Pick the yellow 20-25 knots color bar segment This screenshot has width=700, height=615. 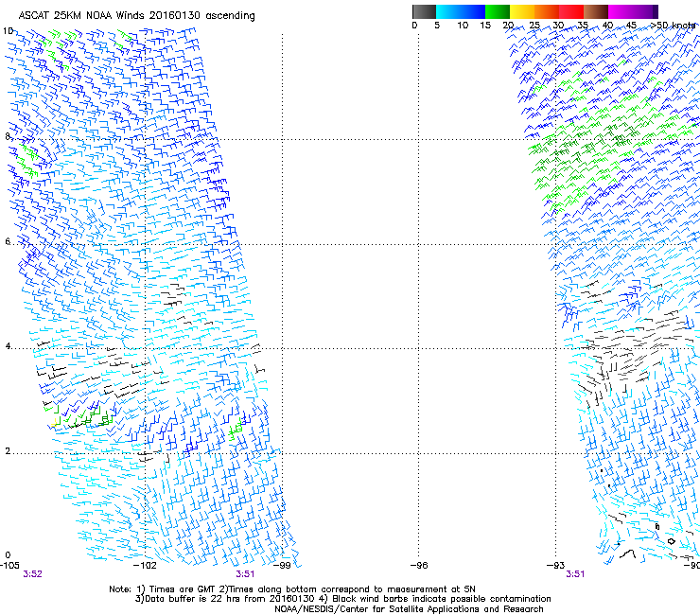pyautogui.click(x=522, y=11)
